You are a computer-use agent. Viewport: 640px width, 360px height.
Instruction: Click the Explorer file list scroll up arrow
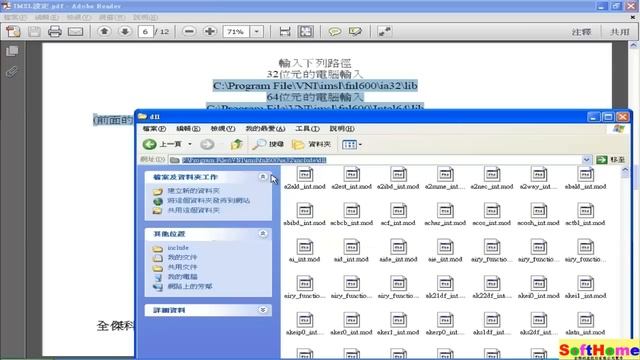[625, 171]
